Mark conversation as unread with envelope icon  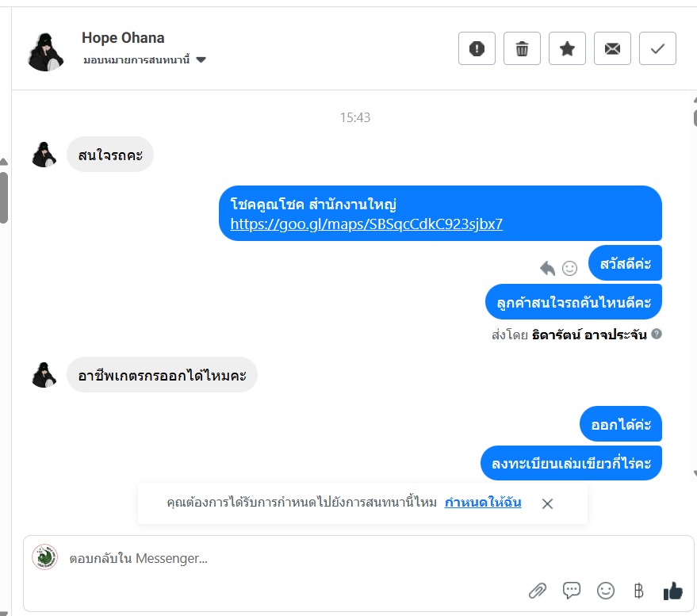(612, 48)
